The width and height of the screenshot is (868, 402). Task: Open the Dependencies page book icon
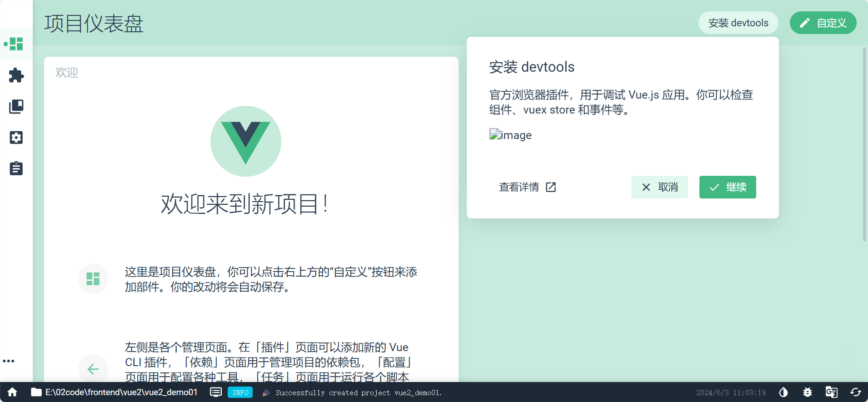(x=16, y=106)
